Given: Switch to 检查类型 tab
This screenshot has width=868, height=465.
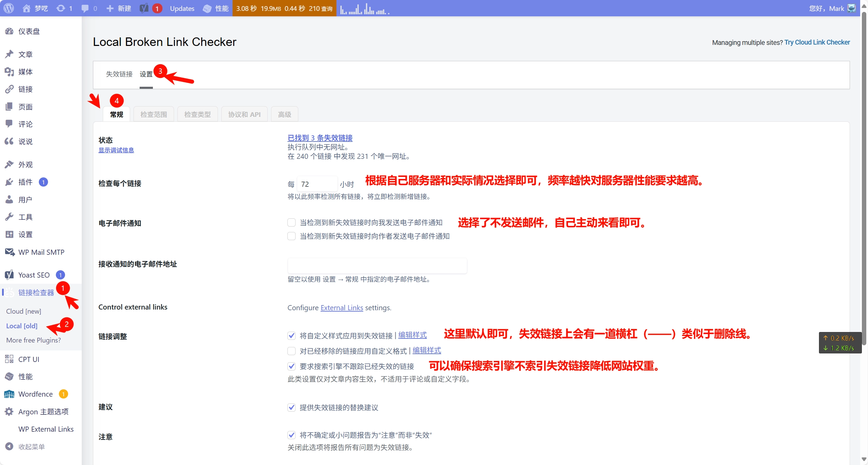Looking at the screenshot, I should (x=198, y=114).
